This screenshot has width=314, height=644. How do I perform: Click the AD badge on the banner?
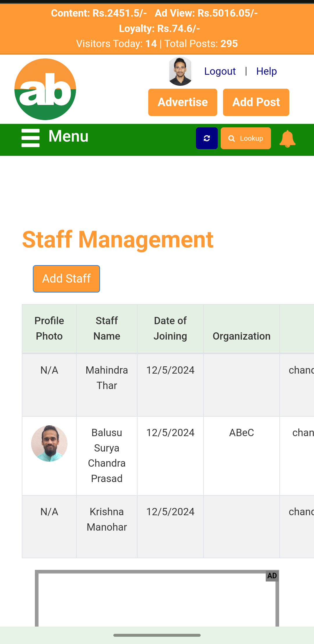point(272,576)
